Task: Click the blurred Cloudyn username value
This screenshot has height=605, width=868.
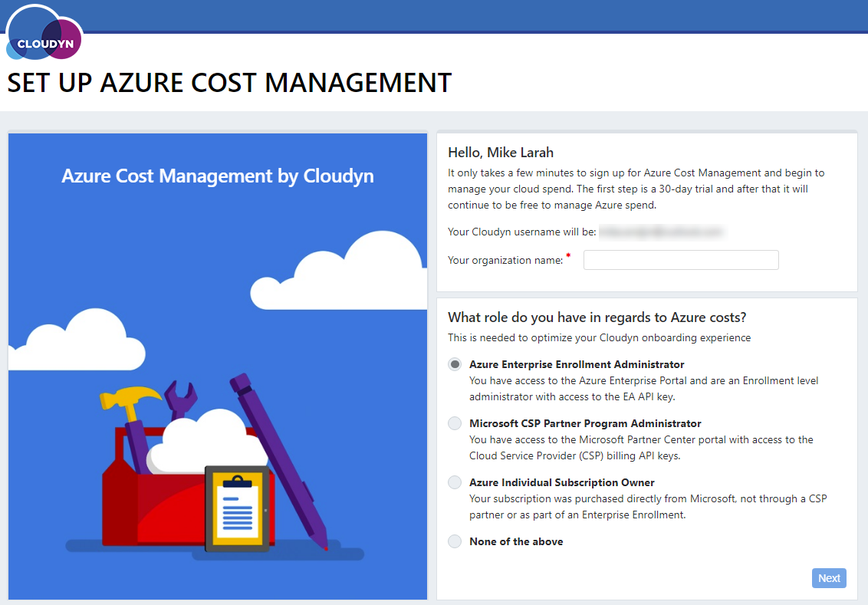Action: (x=661, y=232)
